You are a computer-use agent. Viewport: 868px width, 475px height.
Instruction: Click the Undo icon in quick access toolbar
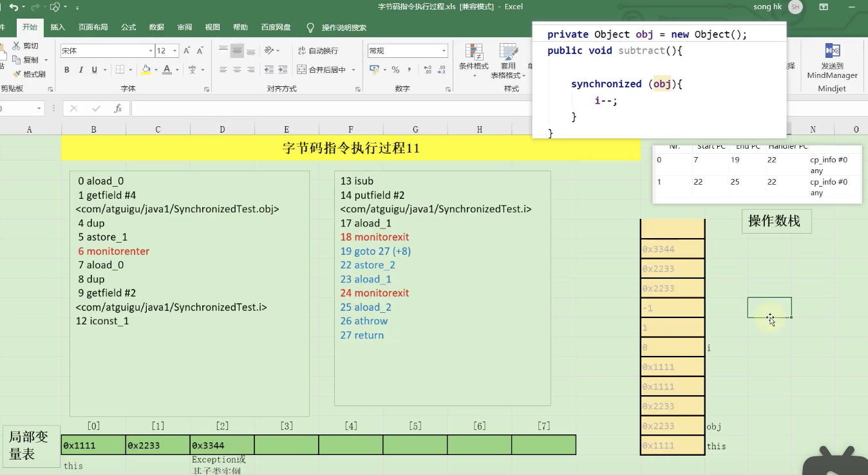(14, 7)
